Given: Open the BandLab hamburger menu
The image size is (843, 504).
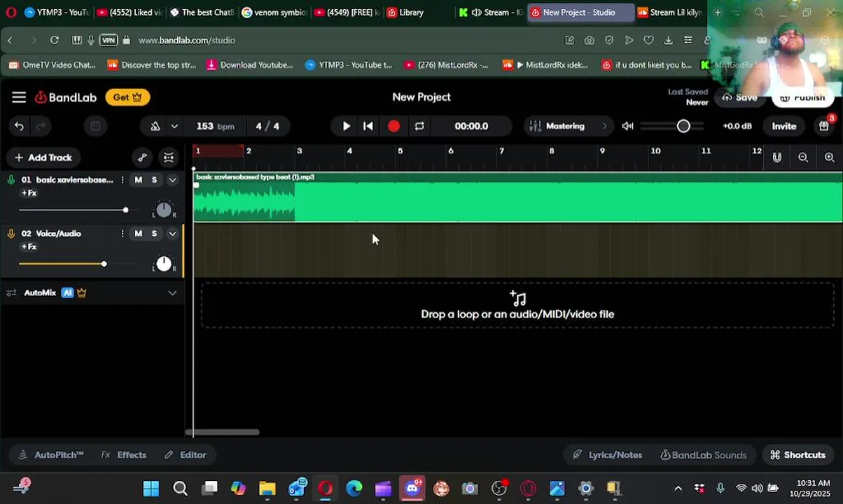Looking at the screenshot, I should tap(19, 97).
